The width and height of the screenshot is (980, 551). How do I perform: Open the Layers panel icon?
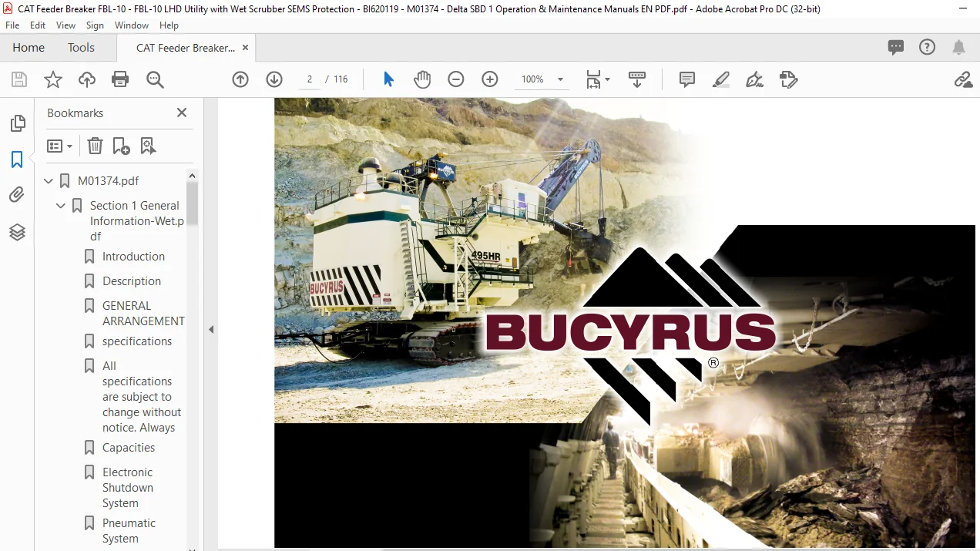[17, 232]
